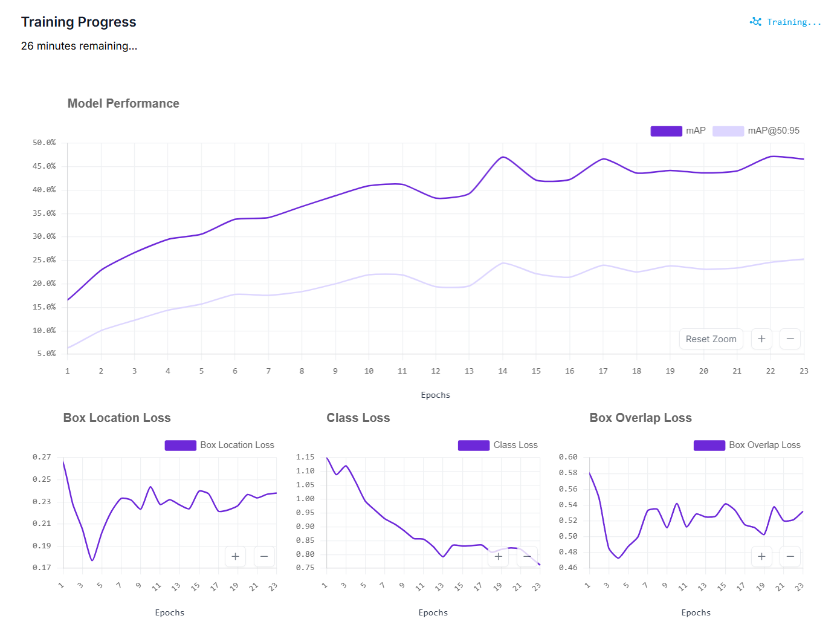The height and width of the screenshot is (636, 840).
Task: Zoom in on Model Performance chart
Action: (761, 339)
